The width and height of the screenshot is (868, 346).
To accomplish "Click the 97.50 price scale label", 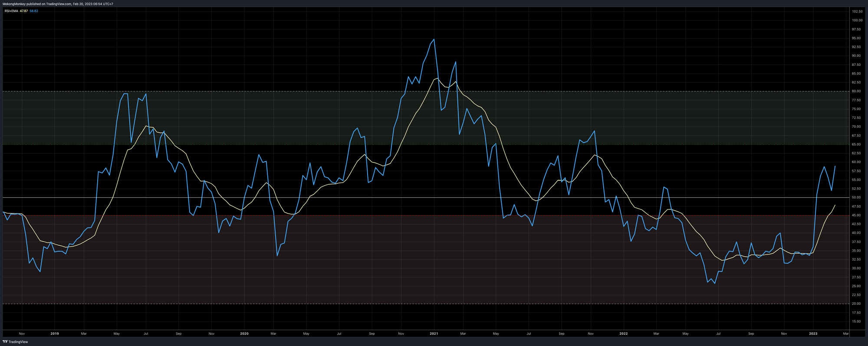I will [x=857, y=29].
